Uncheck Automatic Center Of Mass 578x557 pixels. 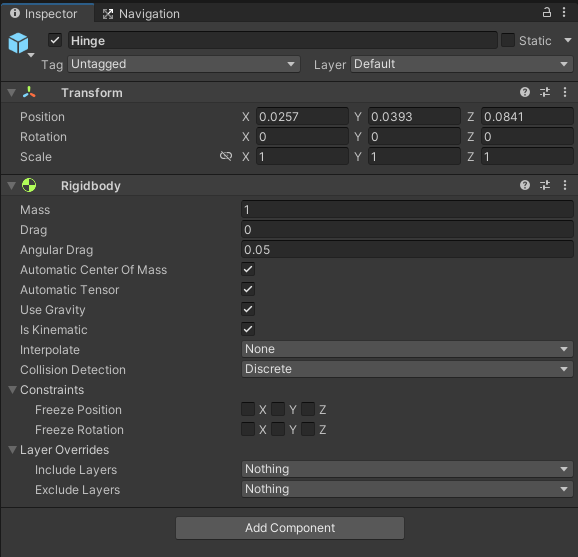point(248,269)
